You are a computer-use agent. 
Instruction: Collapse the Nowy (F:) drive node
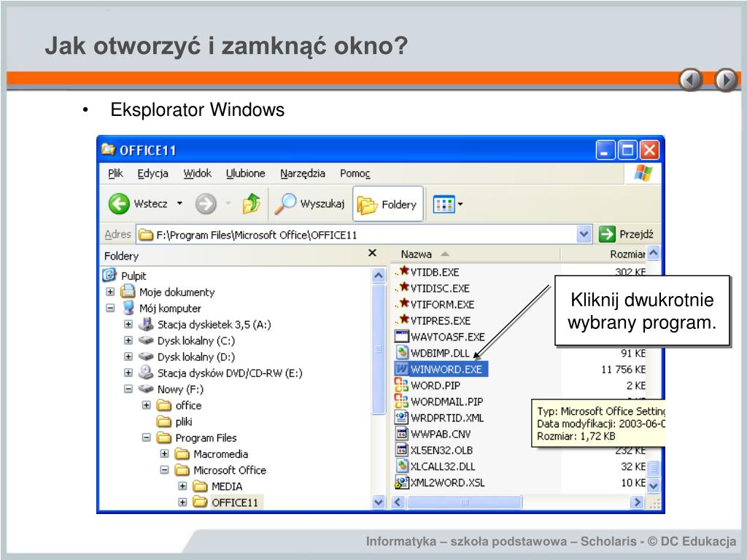coord(128,389)
